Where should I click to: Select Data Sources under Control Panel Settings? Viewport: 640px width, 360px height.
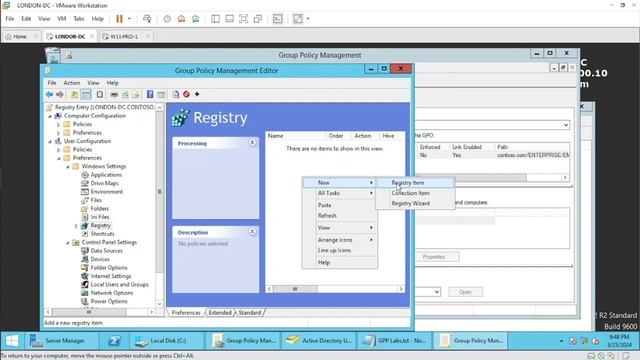coord(106,251)
